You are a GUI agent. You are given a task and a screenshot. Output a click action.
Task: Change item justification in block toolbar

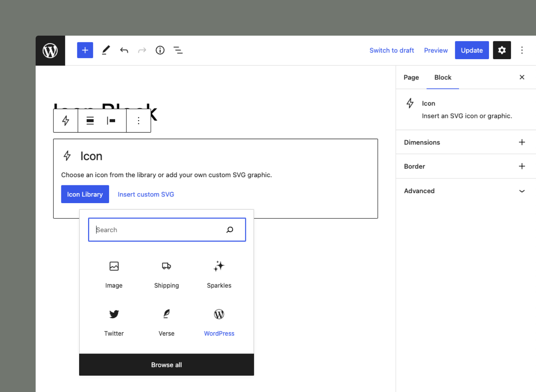pos(111,120)
